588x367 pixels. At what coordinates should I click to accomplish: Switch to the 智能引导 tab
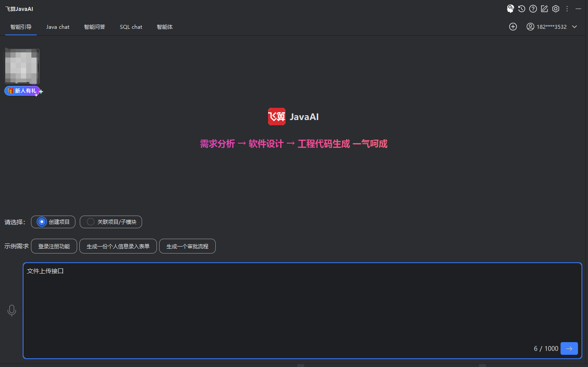click(x=21, y=27)
